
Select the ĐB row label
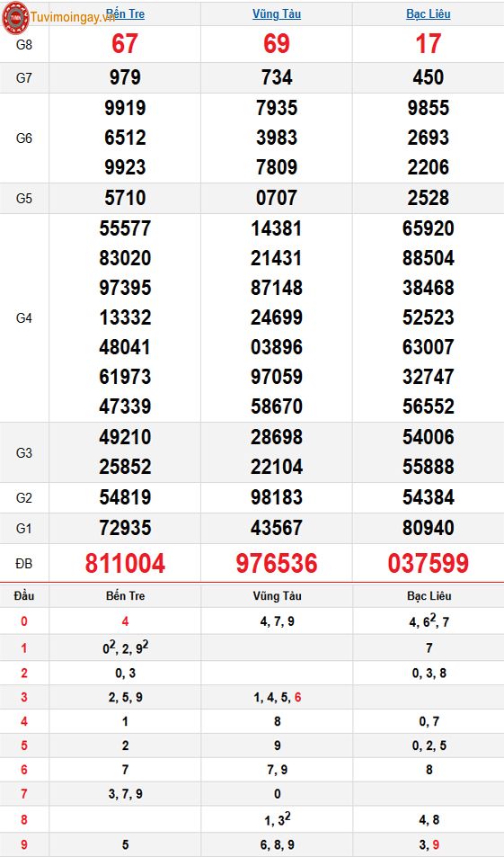click(x=24, y=564)
